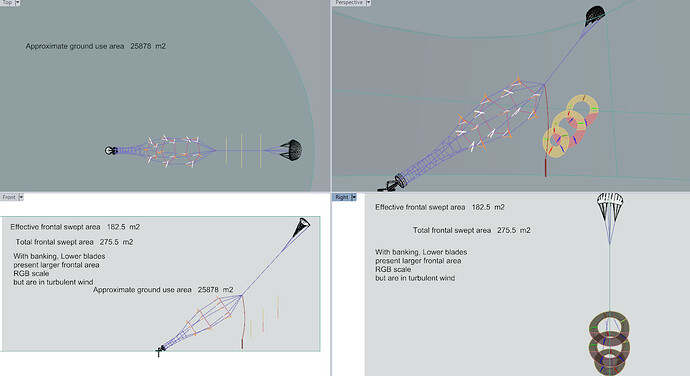Pick the red vertical pole in Perspective view
The height and width of the screenshot is (376, 690).
(x=546, y=131)
